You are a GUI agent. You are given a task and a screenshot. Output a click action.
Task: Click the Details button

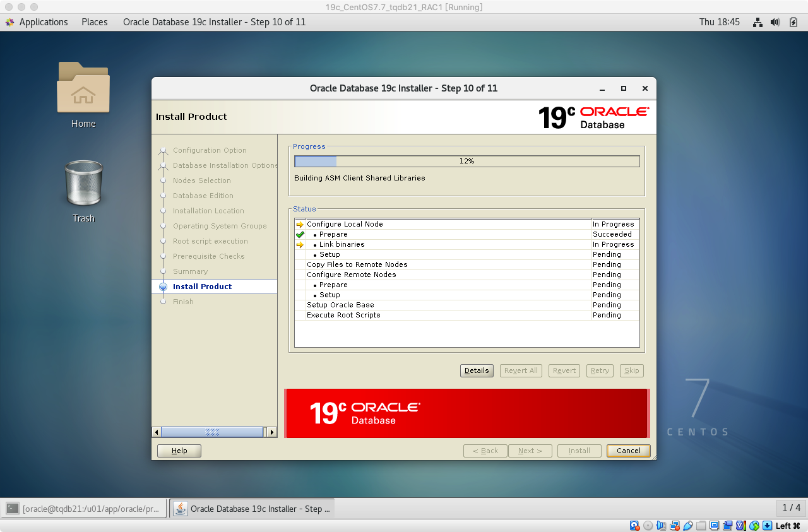pos(477,370)
